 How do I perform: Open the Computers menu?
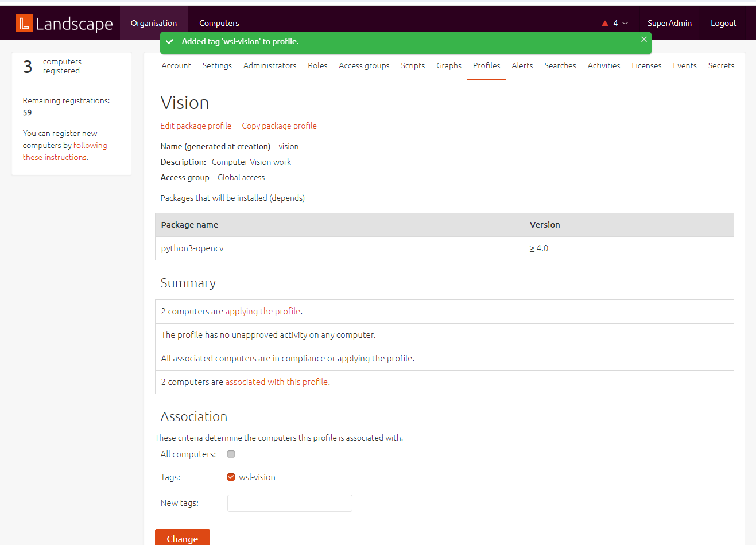(x=219, y=23)
